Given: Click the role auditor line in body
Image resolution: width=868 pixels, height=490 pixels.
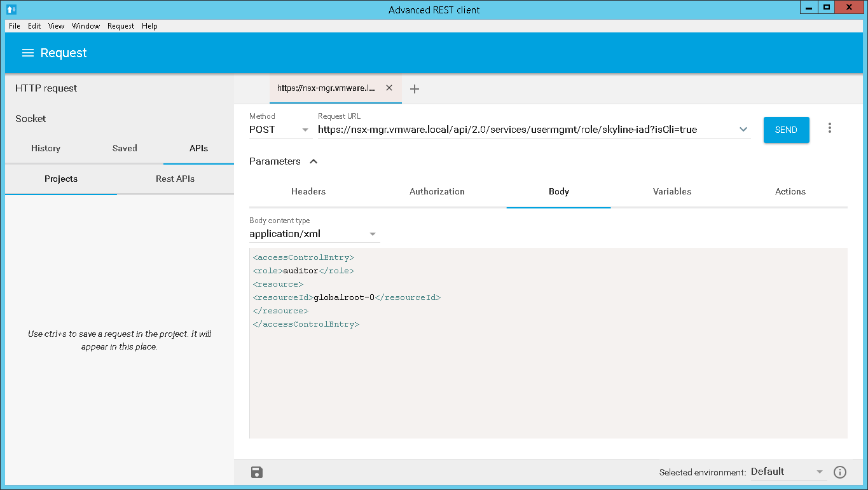Looking at the screenshot, I should tap(303, 271).
